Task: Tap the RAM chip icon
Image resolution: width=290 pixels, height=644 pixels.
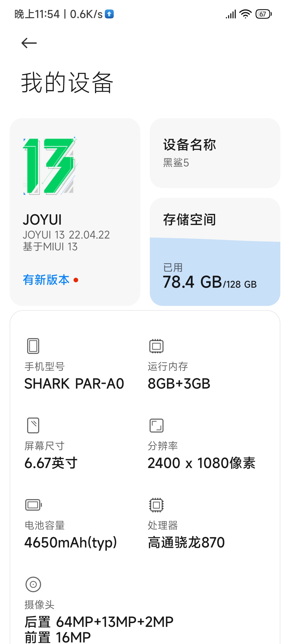Action: coord(157,346)
